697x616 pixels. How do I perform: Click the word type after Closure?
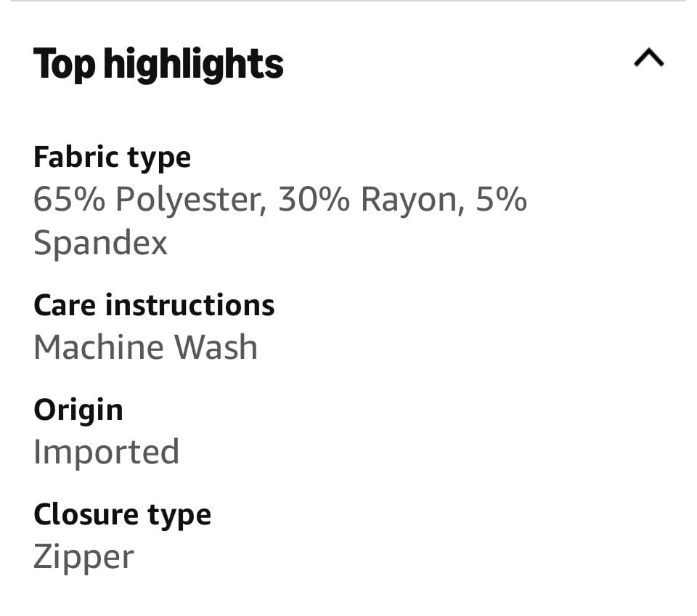pos(179,516)
